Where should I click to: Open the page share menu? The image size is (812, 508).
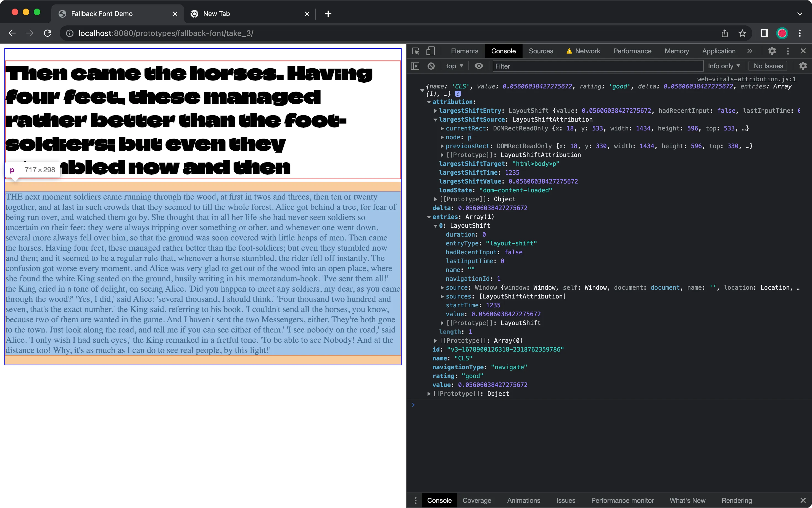pyautogui.click(x=724, y=33)
